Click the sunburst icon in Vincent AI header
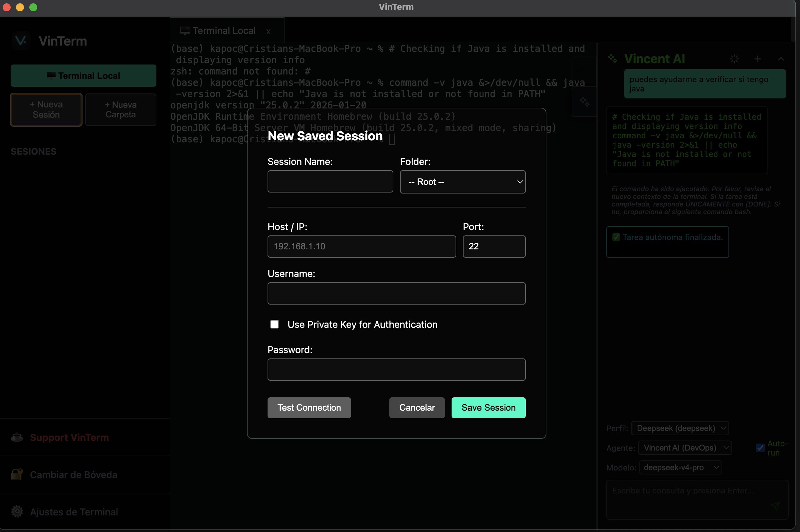 734,59
